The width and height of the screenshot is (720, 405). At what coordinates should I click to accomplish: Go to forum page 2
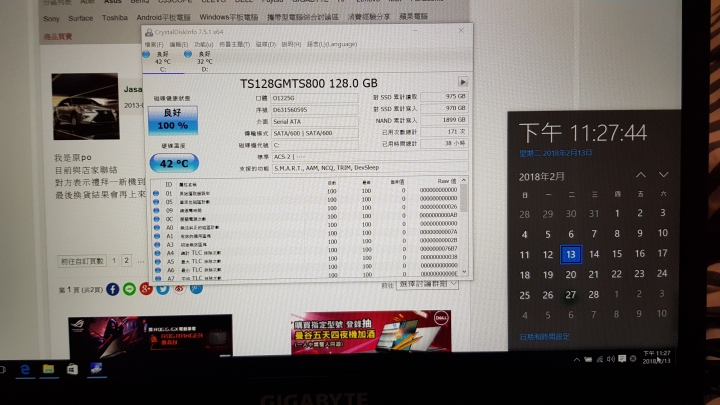coord(126,261)
